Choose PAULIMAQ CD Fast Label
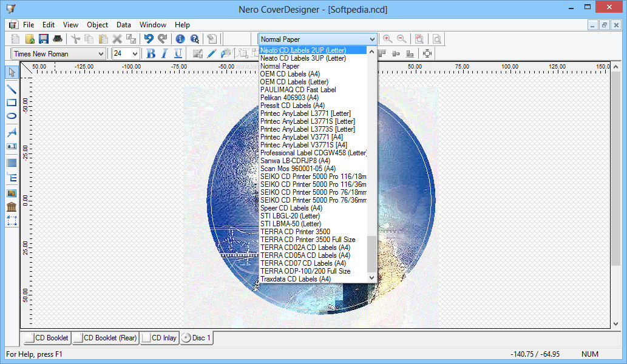Viewport: 627px width, 364px height. tap(313, 90)
